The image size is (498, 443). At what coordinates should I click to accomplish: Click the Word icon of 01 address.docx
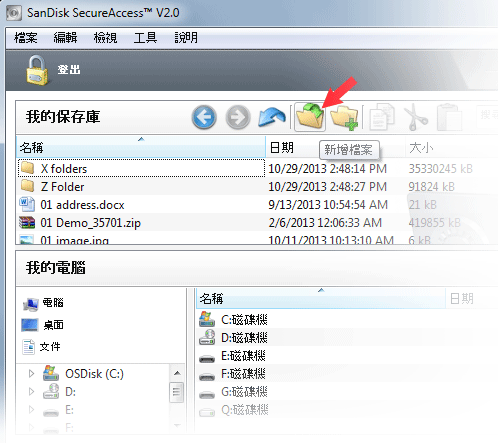click(27, 204)
